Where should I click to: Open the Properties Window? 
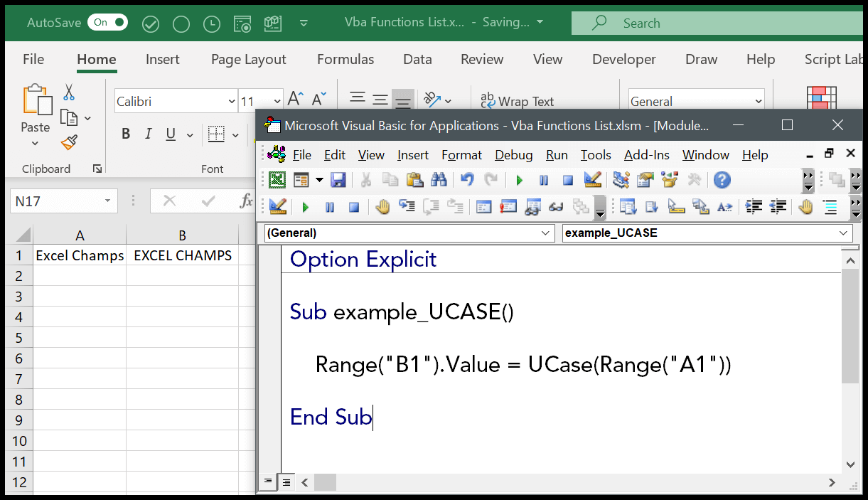pyautogui.click(x=645, y=179)
